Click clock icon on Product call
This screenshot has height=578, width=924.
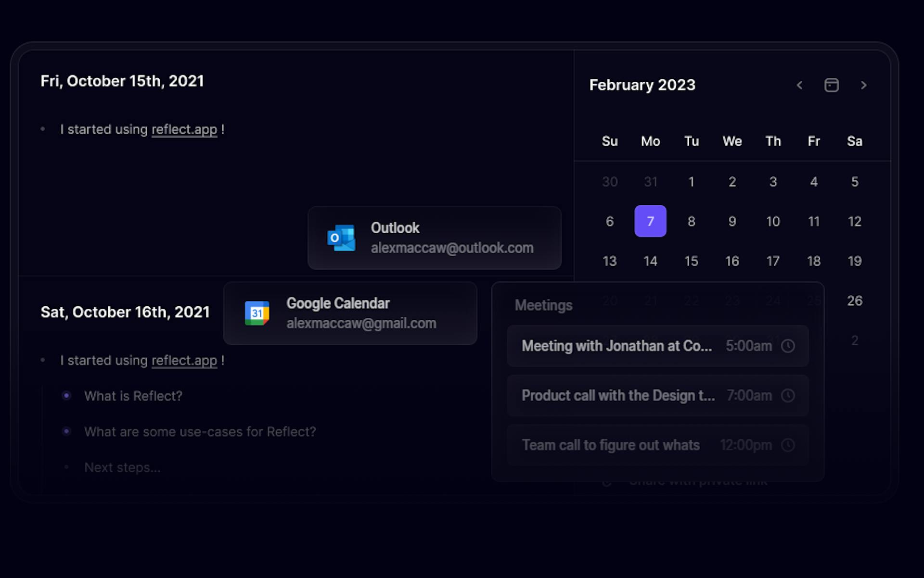[788, 395]
